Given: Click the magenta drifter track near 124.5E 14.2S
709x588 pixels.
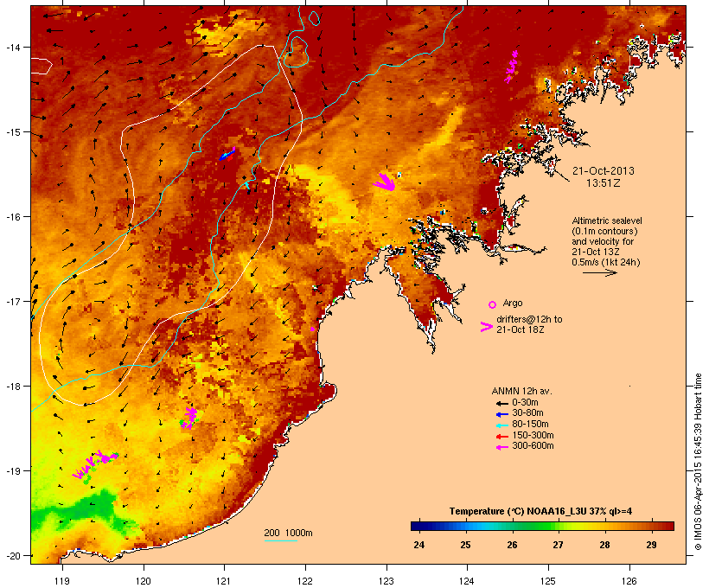Looking at the screenshot, I should pos(511,67).
